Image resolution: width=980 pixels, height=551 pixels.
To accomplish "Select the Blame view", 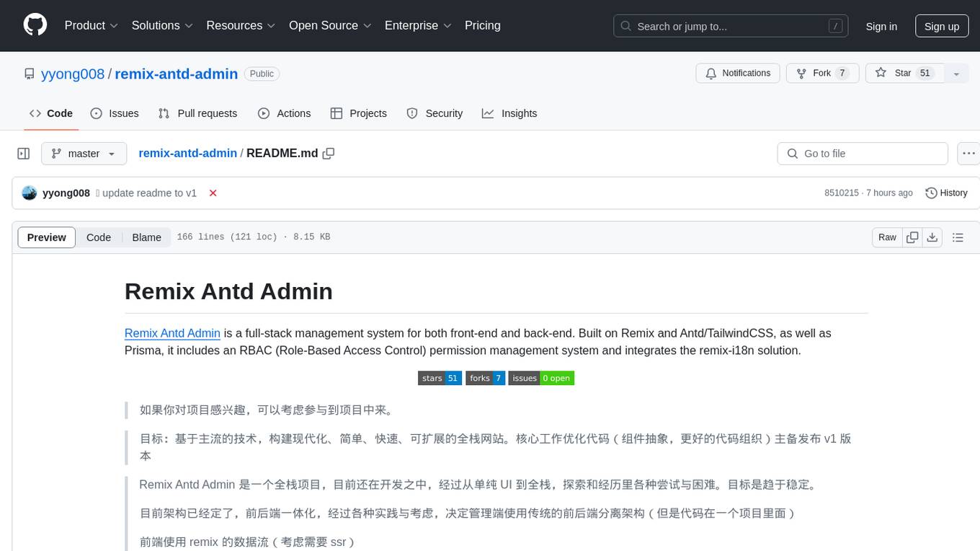I will pyautogui.click(x=146, y=237).
